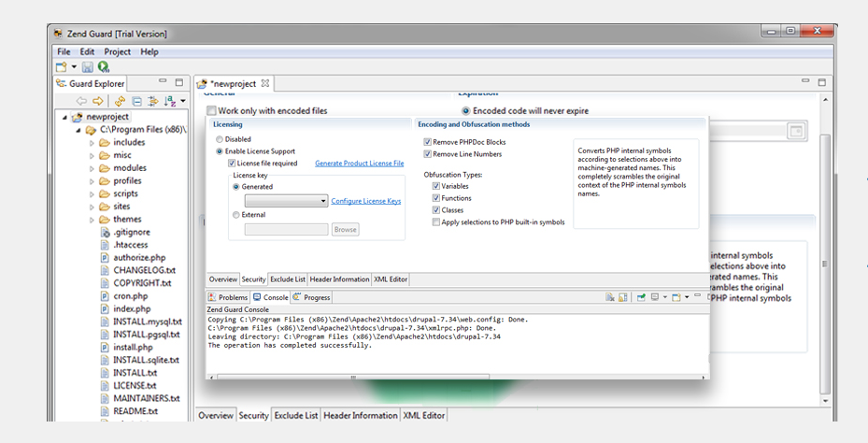
Task: Open the Display Selected Console dropdown arrow
Action: pos(665,297)
